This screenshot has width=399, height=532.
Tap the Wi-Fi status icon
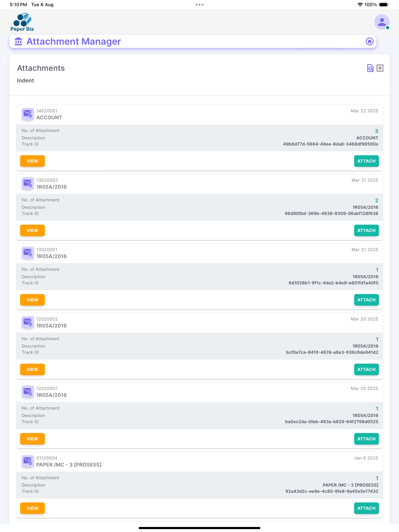[x=360, y=4]
